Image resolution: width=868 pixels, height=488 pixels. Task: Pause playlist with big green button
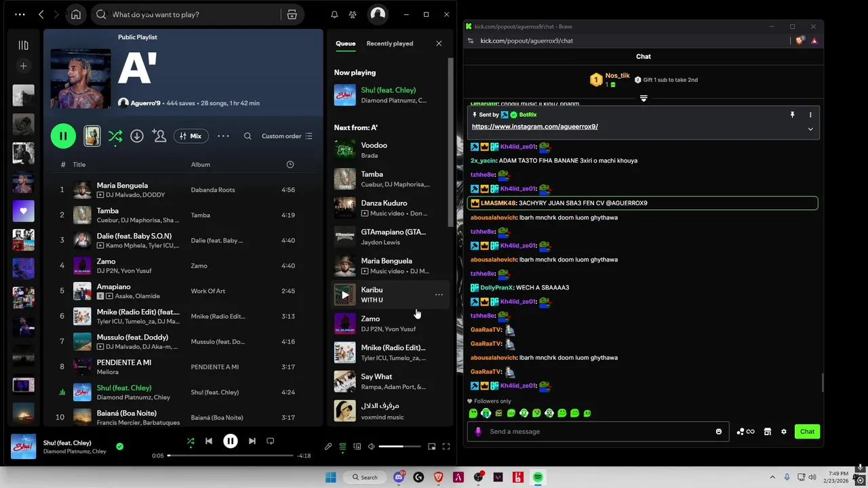click(63, 136)
